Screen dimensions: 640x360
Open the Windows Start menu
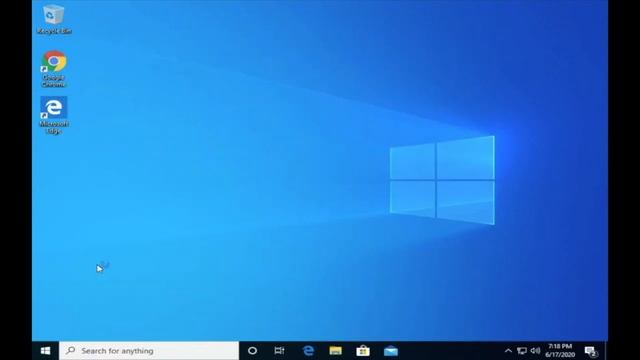pos(46,351)
